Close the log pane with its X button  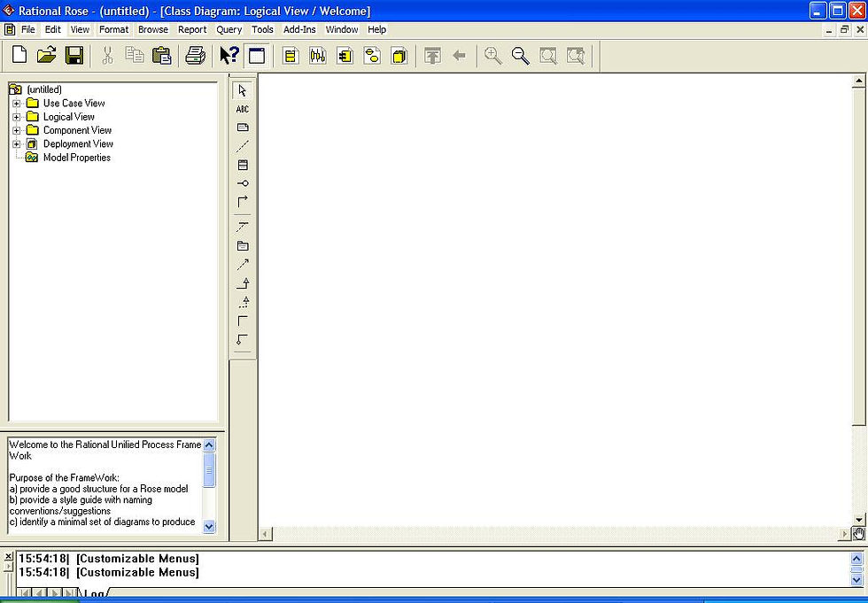8,556
